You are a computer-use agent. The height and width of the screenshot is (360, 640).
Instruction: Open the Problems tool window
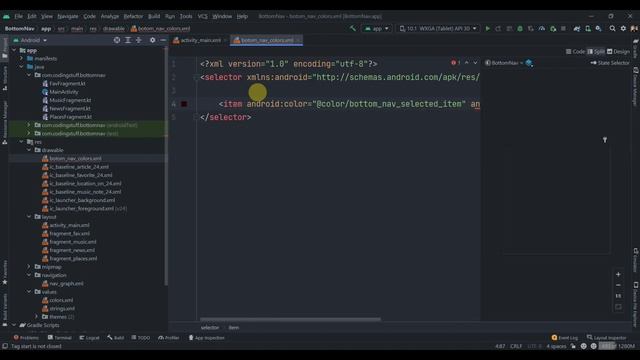coord(26,338)
